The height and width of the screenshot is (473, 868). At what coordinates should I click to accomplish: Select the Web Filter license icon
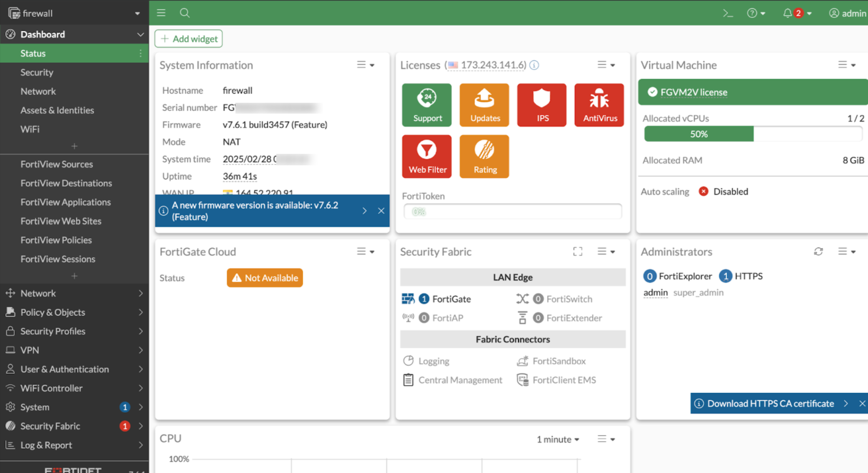[x=427, y=156]
